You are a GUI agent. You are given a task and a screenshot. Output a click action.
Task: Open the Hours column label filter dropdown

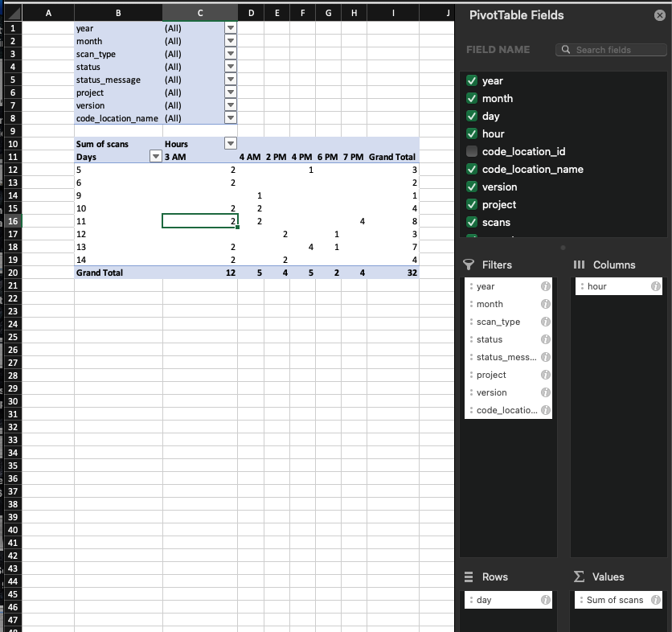click(x=231, y=144)
